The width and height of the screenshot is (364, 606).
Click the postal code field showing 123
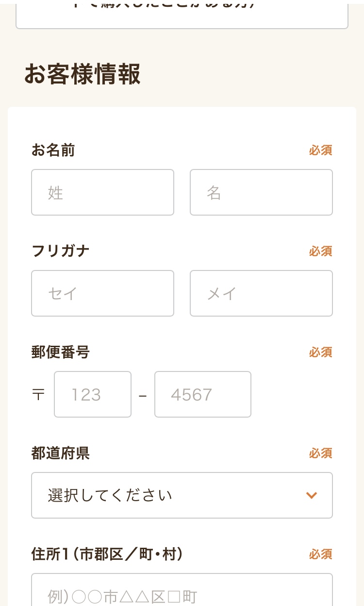click(93, 394)
